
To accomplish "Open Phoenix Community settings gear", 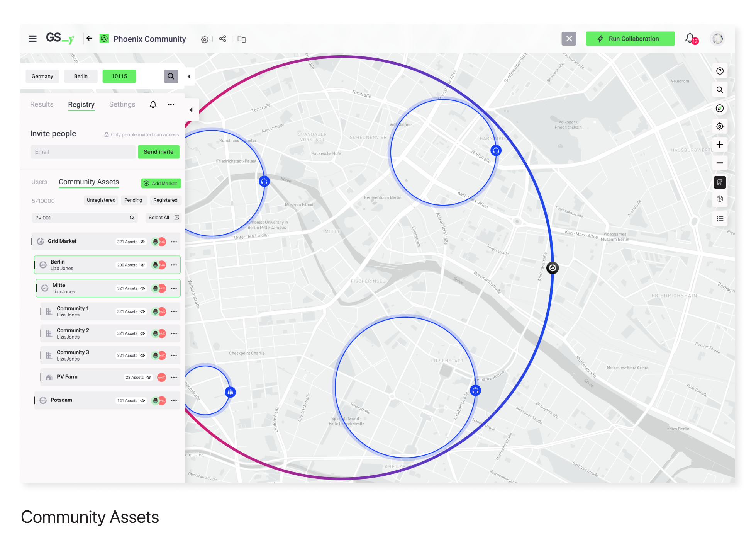I will click(205, 39).
